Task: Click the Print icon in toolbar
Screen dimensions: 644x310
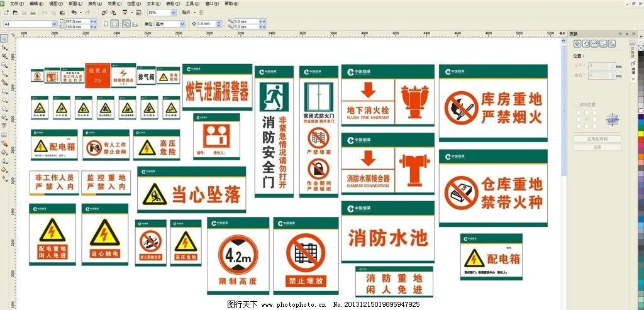Action: coord(33,13)
